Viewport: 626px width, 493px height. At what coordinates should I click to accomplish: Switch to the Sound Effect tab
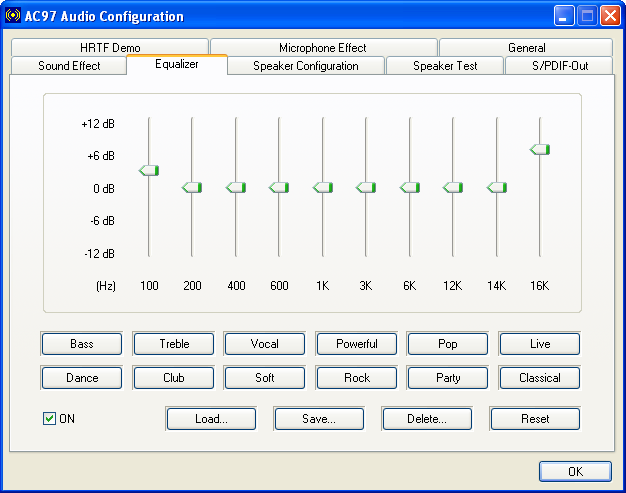(69, 65)
